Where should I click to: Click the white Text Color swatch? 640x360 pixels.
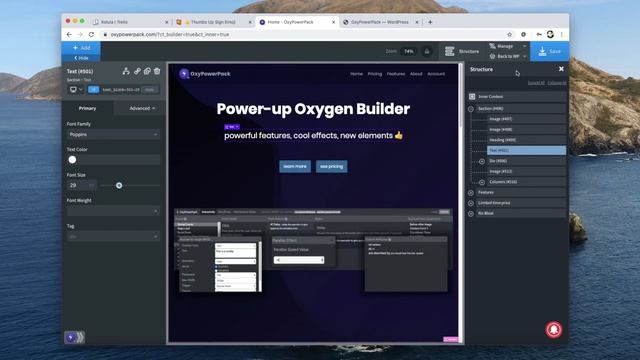(x=72, y=160)
